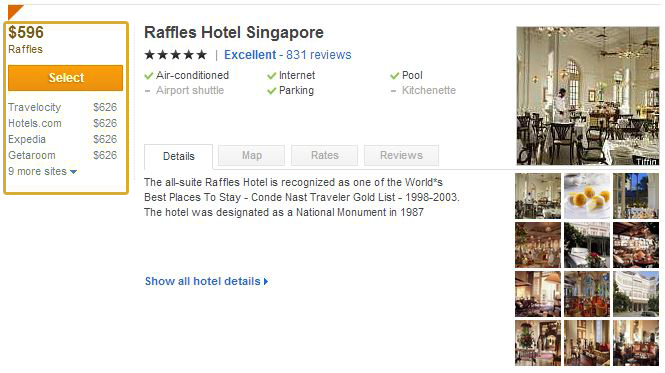Click the Parking green checkmark icon

click(271, 91)
